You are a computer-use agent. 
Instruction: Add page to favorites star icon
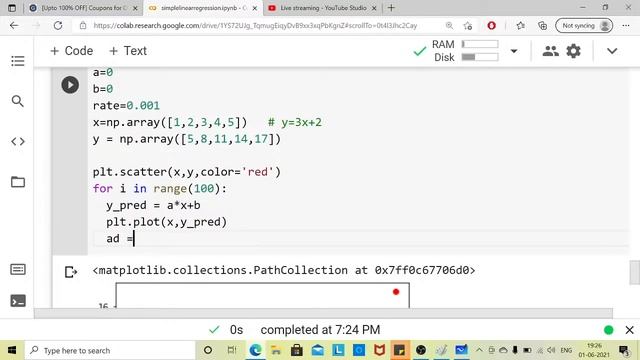468,25
